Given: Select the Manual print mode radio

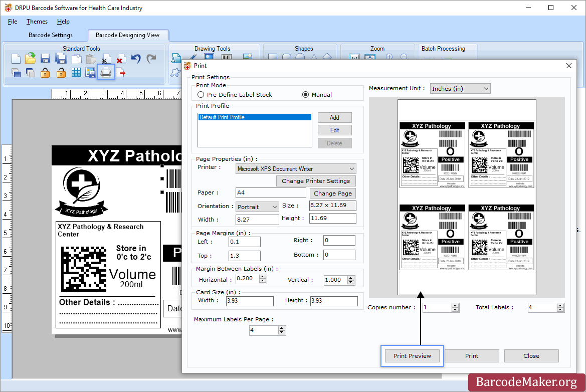Looking at the screenshot, I should pos(305,95).
